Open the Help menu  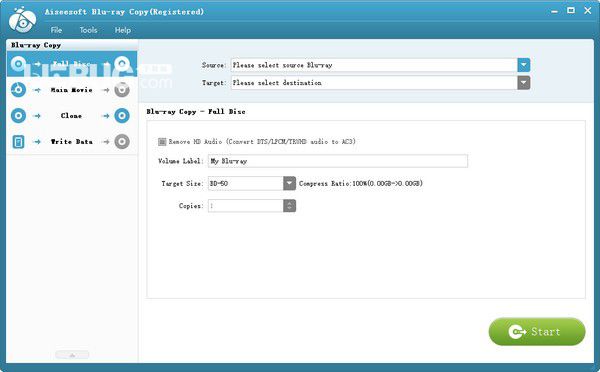[123, 30]
